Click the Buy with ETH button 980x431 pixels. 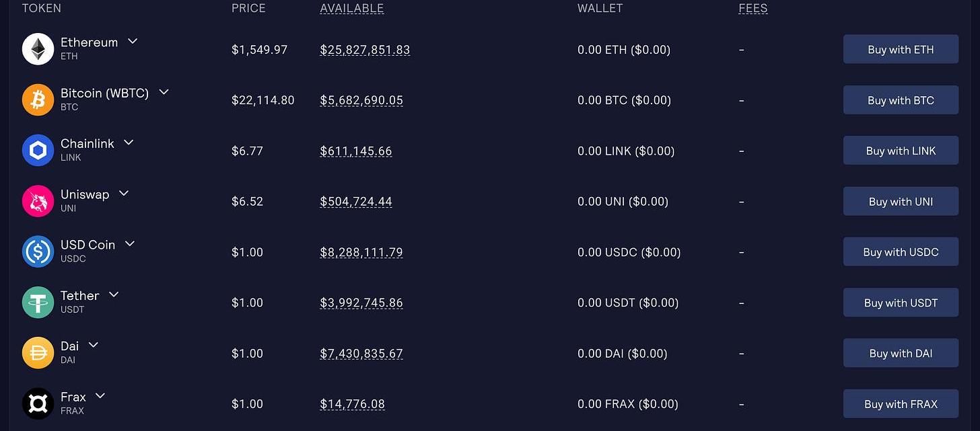pyautogui.click(x=901, y=49)
